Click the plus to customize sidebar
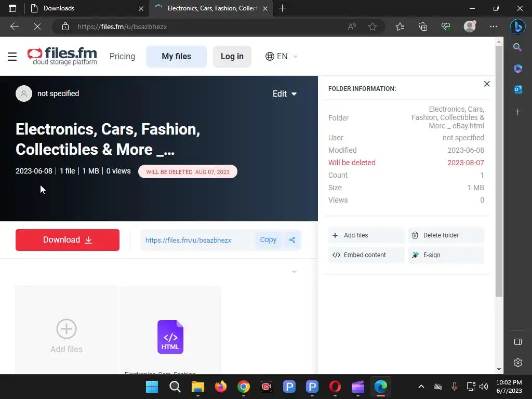The width and height of the screenshot is (532, 399). tap(518, 112)
